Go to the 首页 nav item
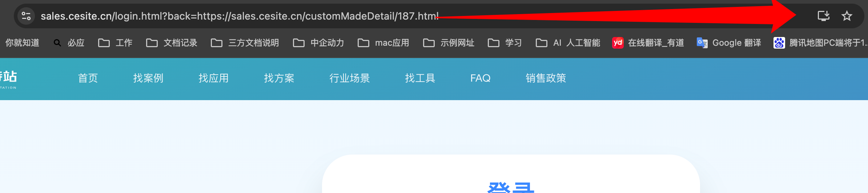Viewport: 868px width, 193px height. click(x=88, y=78)
